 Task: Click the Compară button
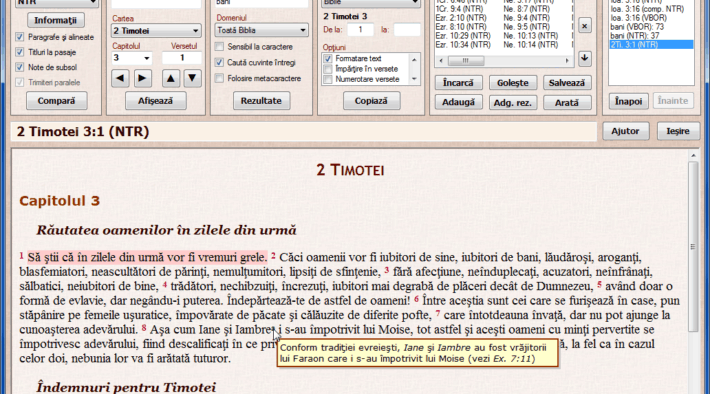coord(57,101)
